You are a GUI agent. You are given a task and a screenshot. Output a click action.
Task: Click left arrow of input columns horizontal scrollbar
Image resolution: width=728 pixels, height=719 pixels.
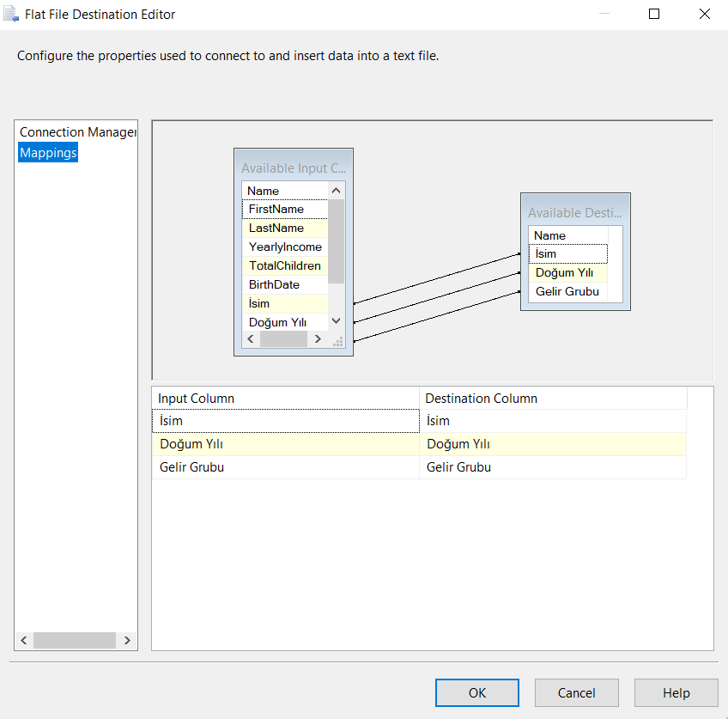(251, 339)
